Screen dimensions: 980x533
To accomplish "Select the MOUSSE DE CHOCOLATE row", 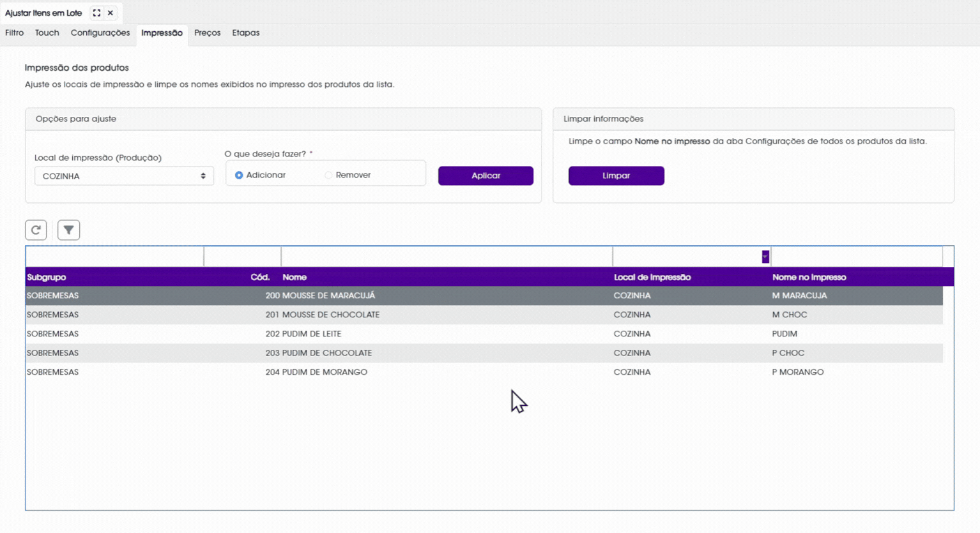I will (484, 315).
